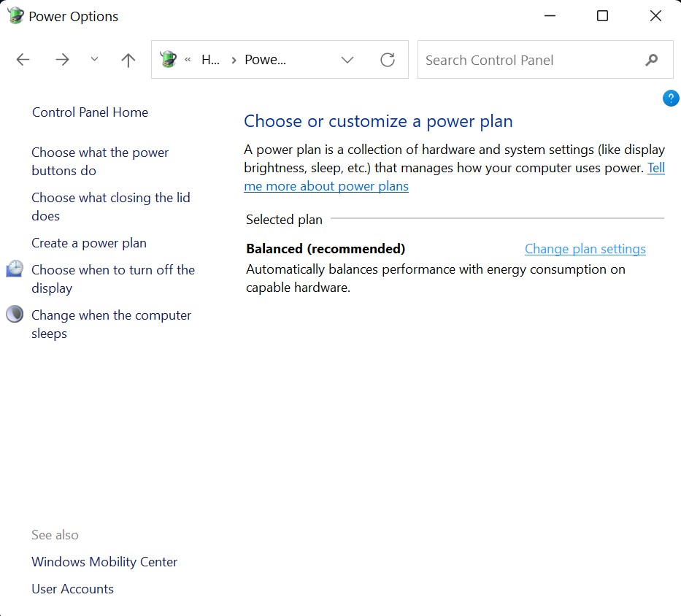
Task: Select the H... breadcrumb item
Action: click(x=210, y=60)
